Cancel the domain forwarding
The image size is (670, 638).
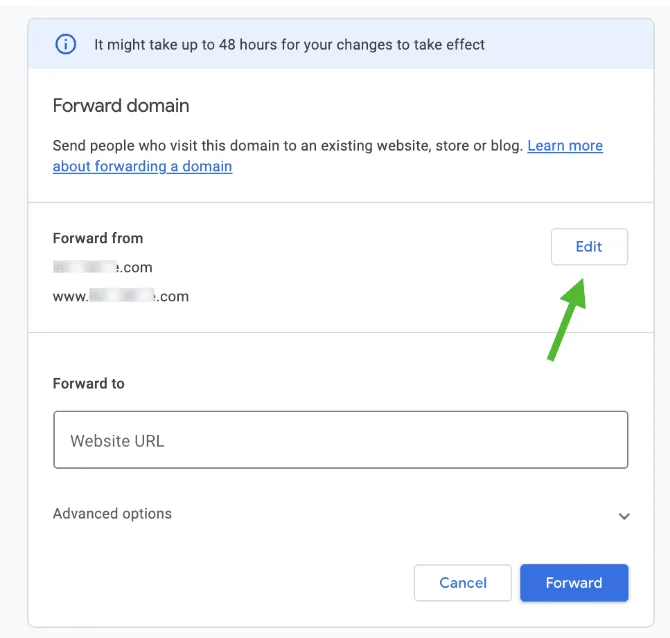click(x=463, y=583)
